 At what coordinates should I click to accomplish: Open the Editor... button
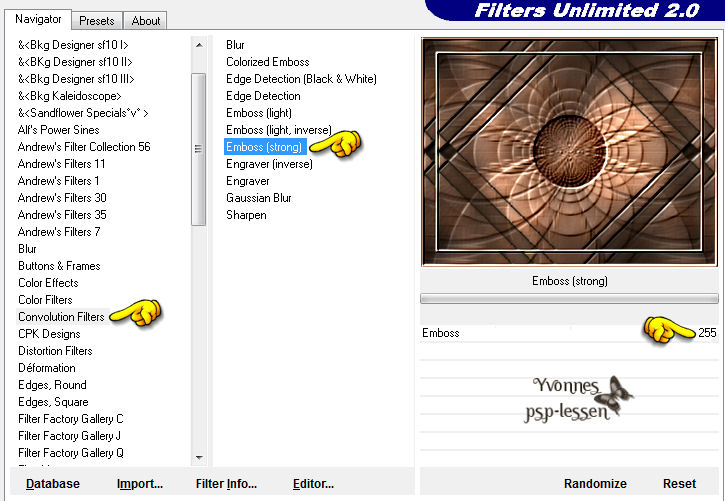(x=313, y=483)
